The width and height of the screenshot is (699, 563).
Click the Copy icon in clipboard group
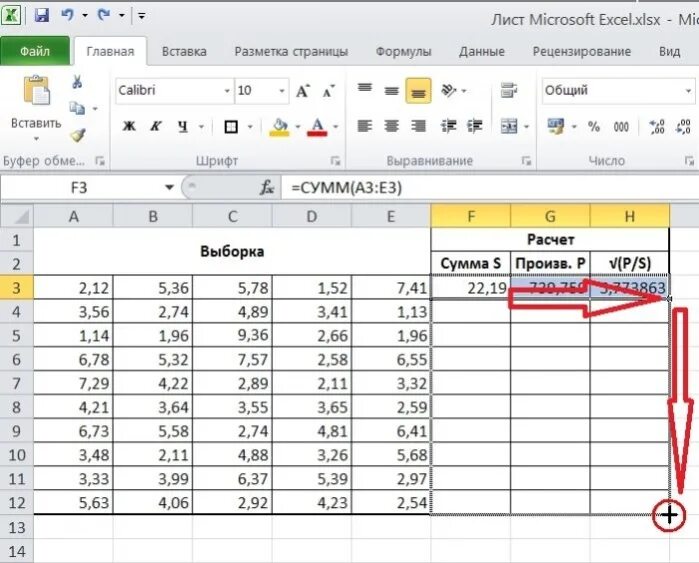point(77,108)
